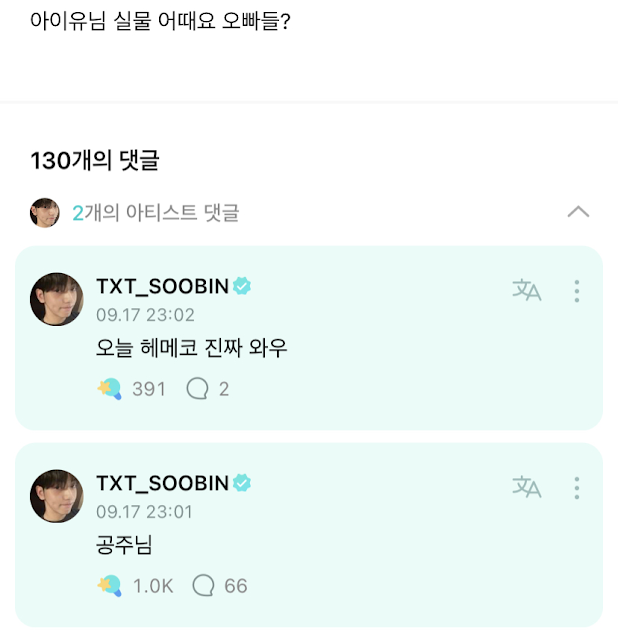Open more options for 공주님 comment
Screen dimensions: 618x640
[577, 487]
